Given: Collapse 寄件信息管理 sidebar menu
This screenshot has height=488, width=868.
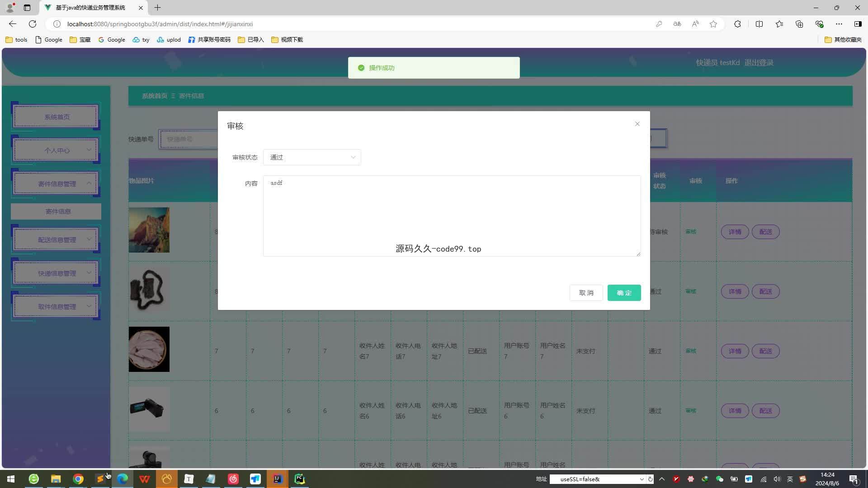Looking at the screenshot, I should [x=57, y=184].
